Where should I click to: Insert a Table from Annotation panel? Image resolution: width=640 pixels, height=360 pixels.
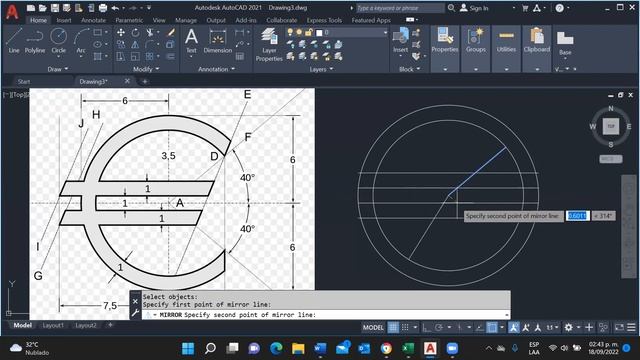(240, 56)
